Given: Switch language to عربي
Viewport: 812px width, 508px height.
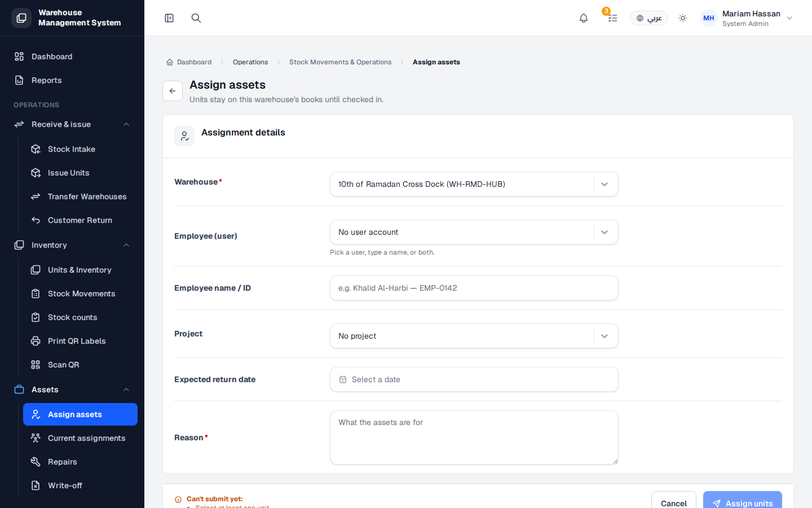Looking at the screenshot, I should [649, 18].
